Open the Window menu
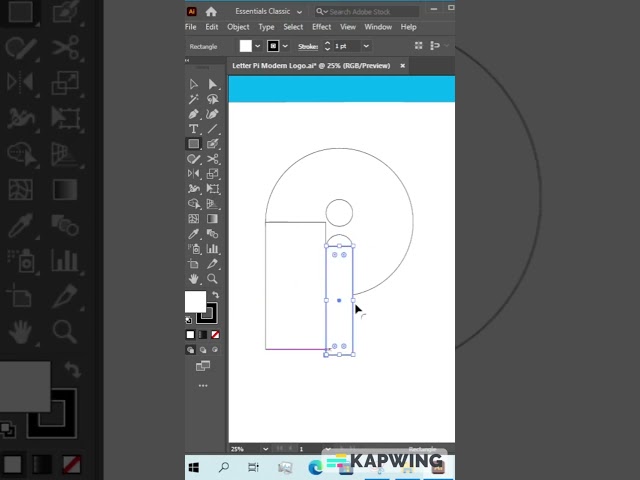Image resolution: width=640 pixels, height=480 pixels. coord(378,27)
